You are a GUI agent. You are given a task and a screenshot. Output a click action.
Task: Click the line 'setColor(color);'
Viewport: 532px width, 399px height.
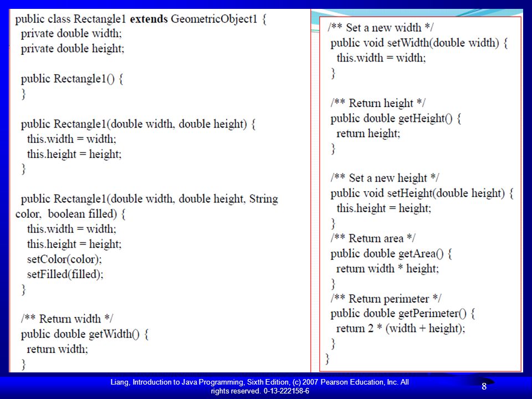tap(64, 259)
